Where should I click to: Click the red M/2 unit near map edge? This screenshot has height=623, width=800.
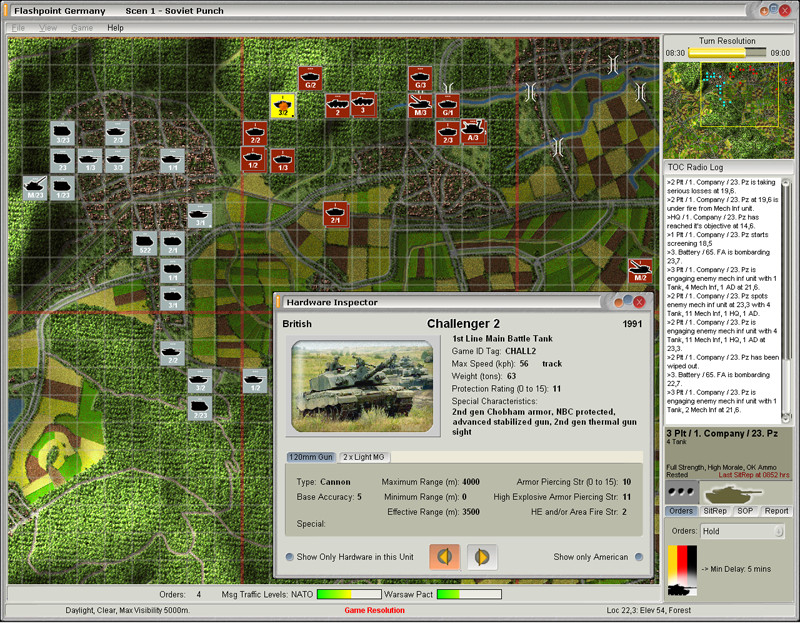click(x=640, y=270)
